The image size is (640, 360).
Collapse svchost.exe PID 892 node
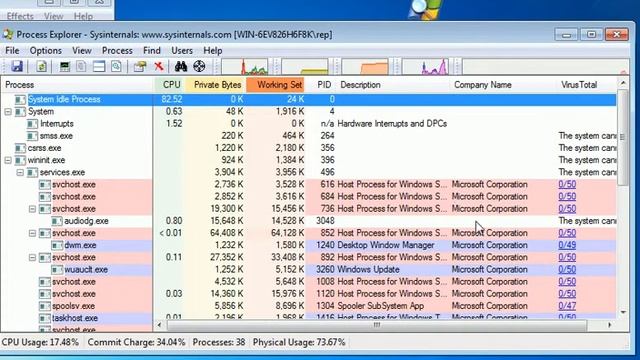(32, 258)
